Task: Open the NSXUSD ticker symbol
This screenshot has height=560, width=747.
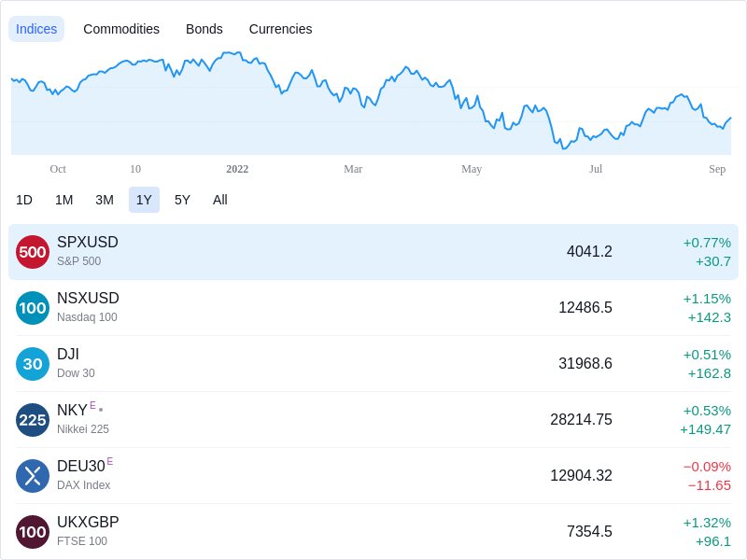Action: click(88, 298)
